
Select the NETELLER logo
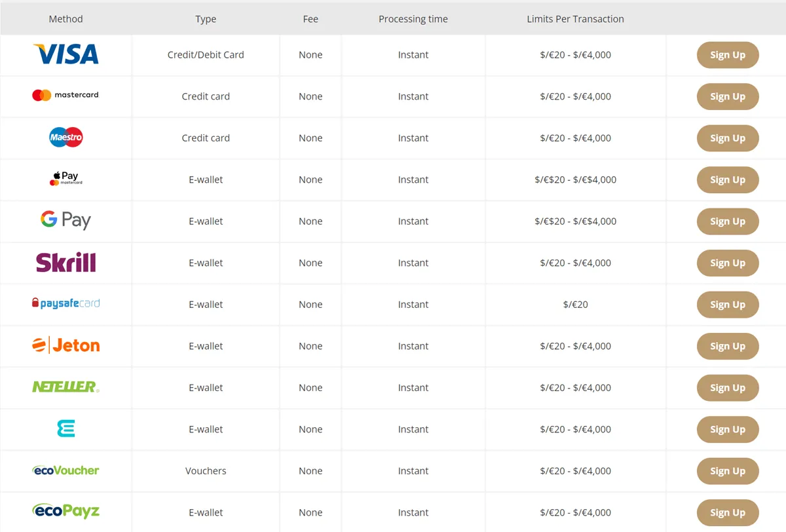point(65,387)
